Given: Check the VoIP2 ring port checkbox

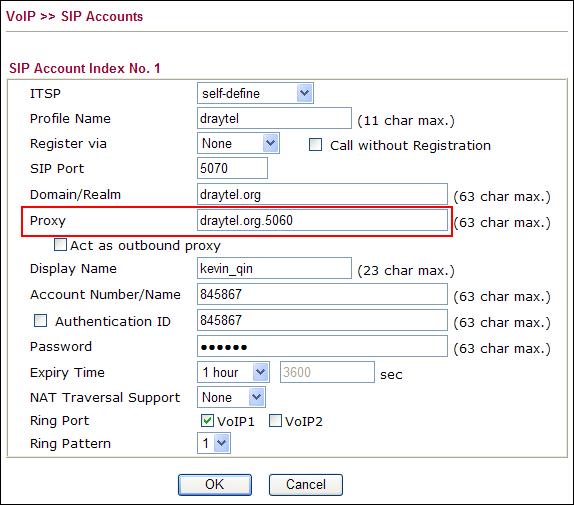Looking at the screenshot, I should coord(275,421).
